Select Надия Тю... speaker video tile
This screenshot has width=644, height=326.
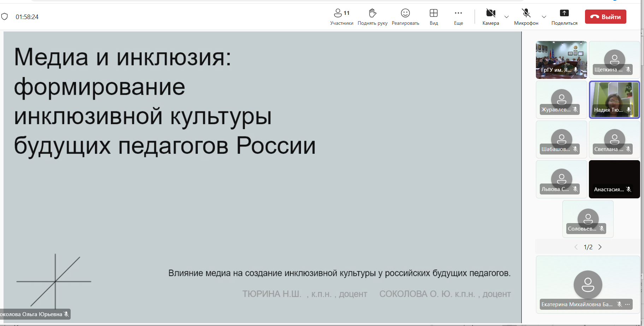click(614, 99)
